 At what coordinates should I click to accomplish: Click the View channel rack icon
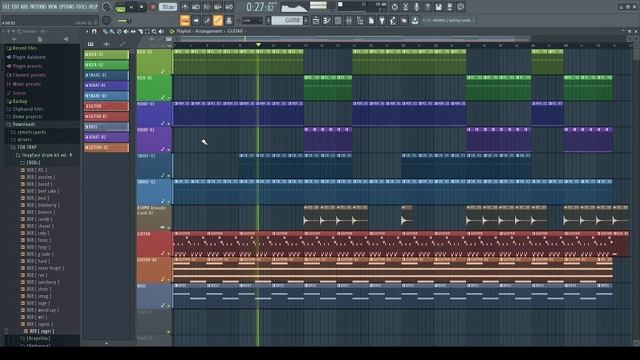[x=338, y=20]
